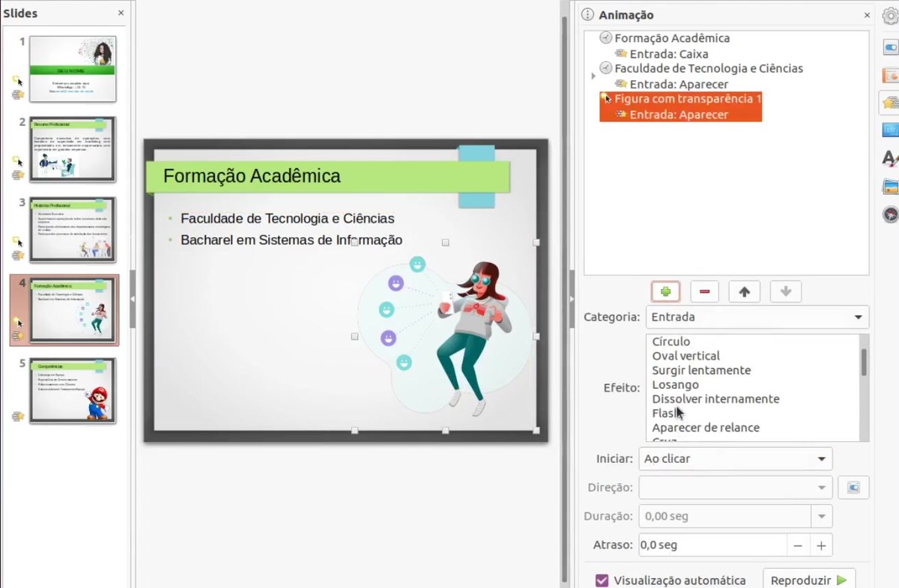Increase Atraso with the plus button
Screen dimensions: 899x588
click(821, 545)
